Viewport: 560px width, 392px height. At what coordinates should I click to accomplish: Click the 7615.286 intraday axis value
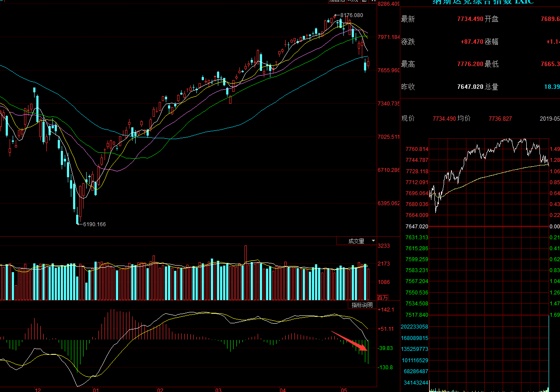417,248
